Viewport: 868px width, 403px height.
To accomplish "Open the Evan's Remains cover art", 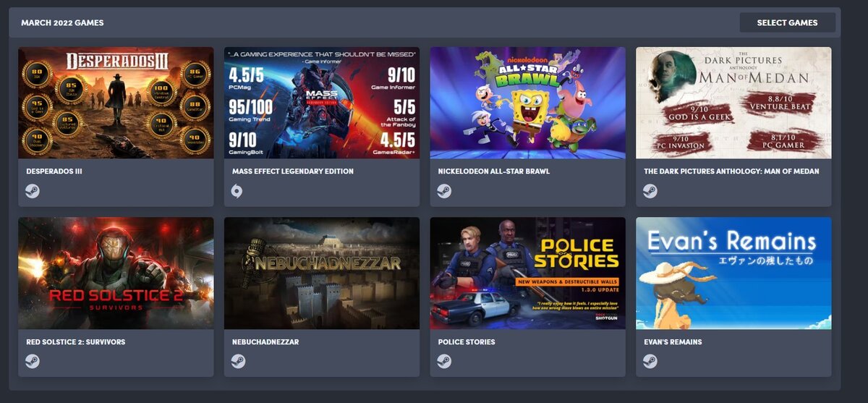I will (x=733, y=273).
